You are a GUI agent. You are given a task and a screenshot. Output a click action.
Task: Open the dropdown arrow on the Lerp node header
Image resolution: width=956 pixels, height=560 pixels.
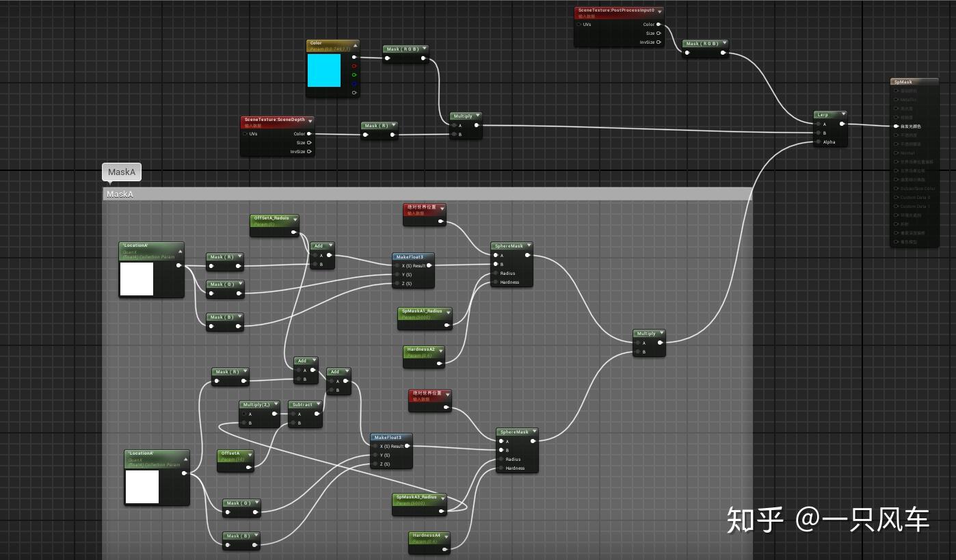click(844, 114)
